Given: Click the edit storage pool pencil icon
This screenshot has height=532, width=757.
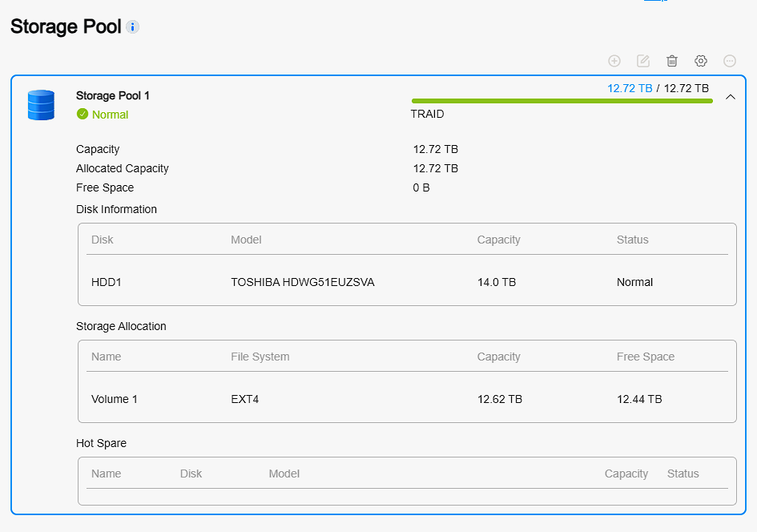Looking at the screenshot, I should (x=643, y=61).
